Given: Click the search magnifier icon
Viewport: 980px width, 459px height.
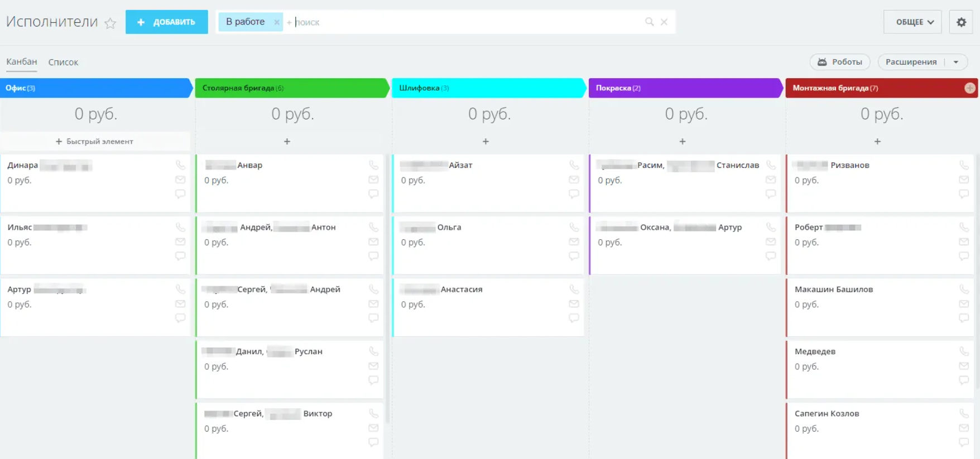Looking at the screenshot, I should point(649,22).
